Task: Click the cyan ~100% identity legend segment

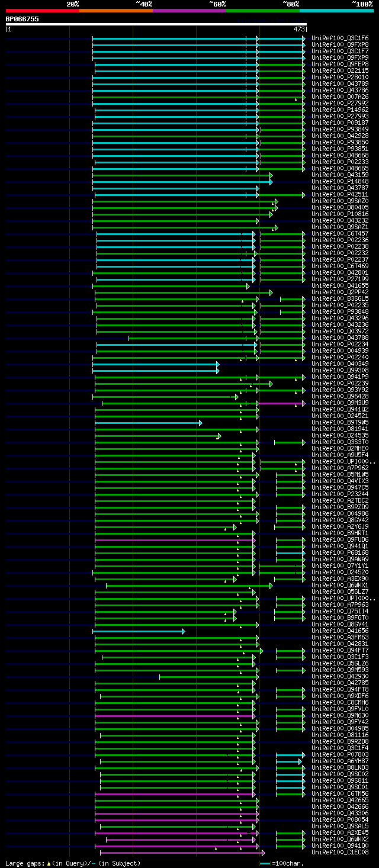Action: coord(336,11)
